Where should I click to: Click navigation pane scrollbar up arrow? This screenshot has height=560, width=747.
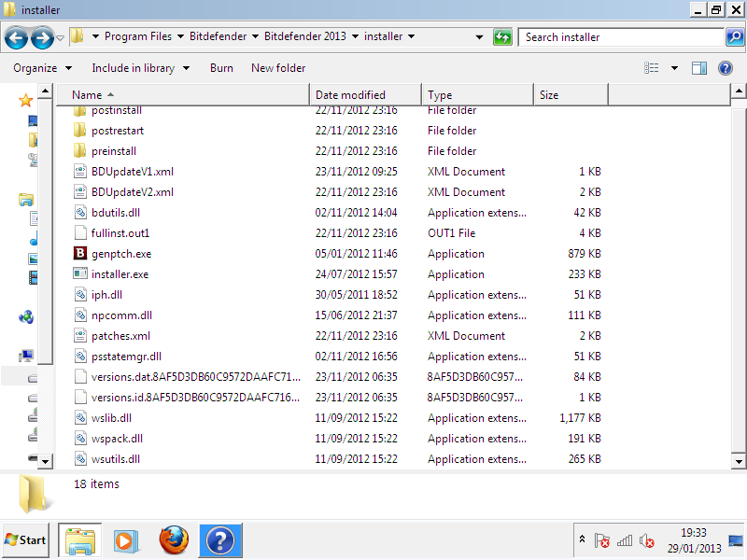click(x=45, y=91)
